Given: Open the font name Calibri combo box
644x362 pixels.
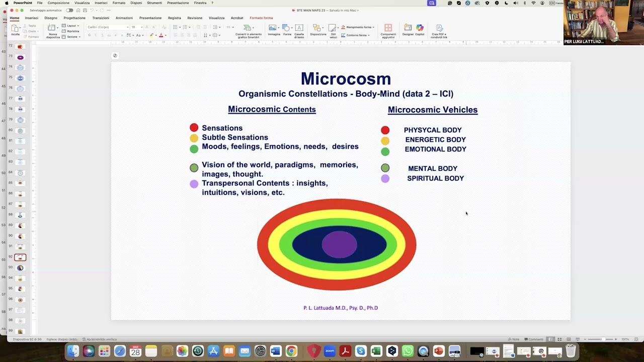Looking at the screenshot, I should coord(108,27).
